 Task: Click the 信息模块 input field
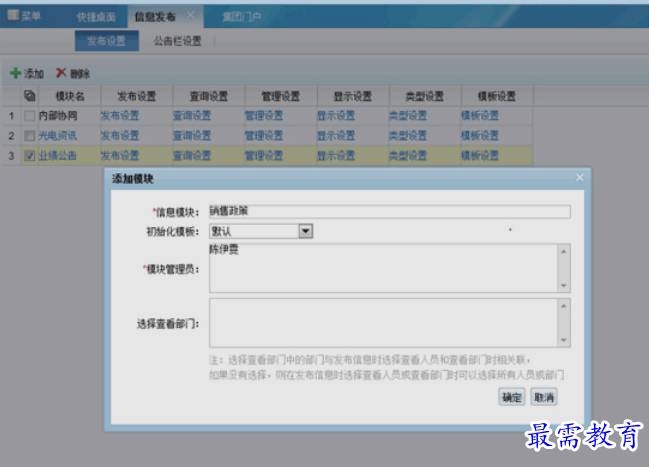(389, 211)
